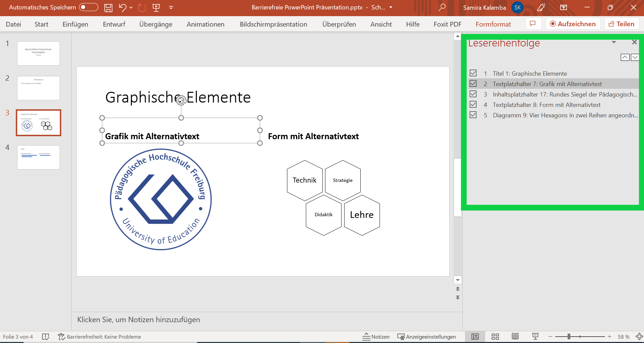Select the Technik hexagon on slide

(305, 180)
